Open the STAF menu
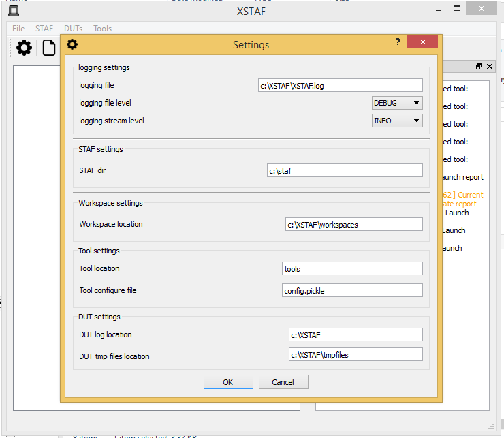Image resolution: width=504 pixels, height=438 pixels. [44, 29]
